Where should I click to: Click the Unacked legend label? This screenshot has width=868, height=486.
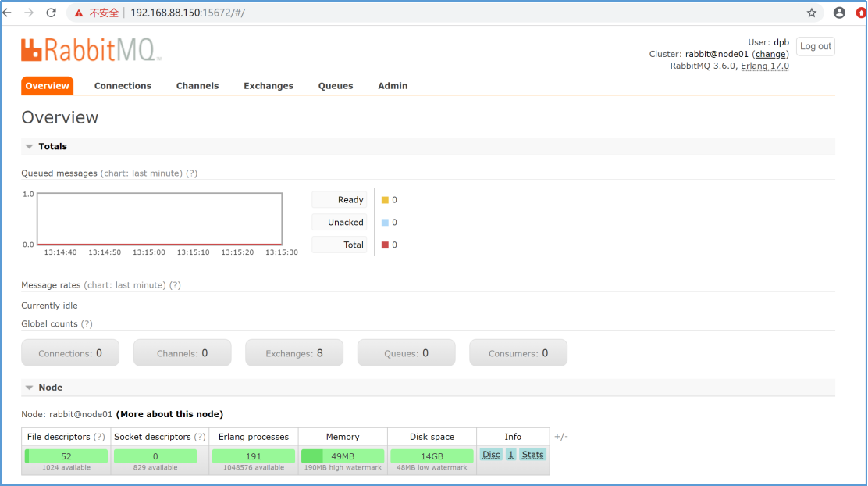click(340, 222)
